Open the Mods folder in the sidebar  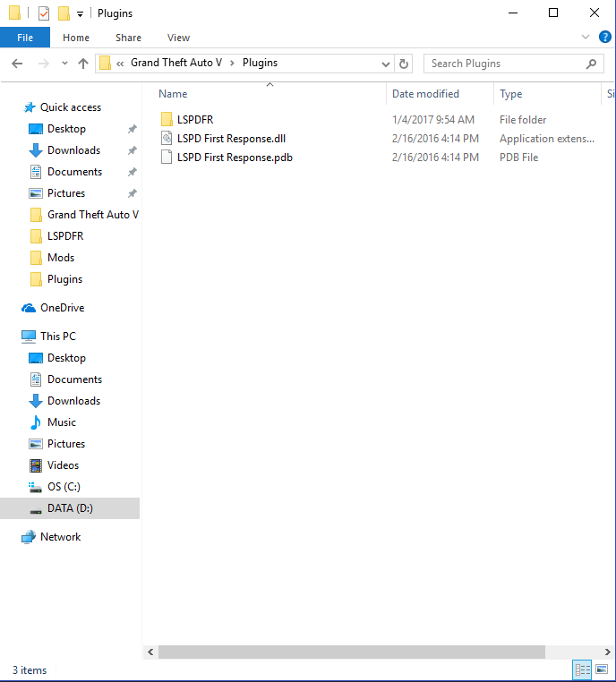[61, 258]
